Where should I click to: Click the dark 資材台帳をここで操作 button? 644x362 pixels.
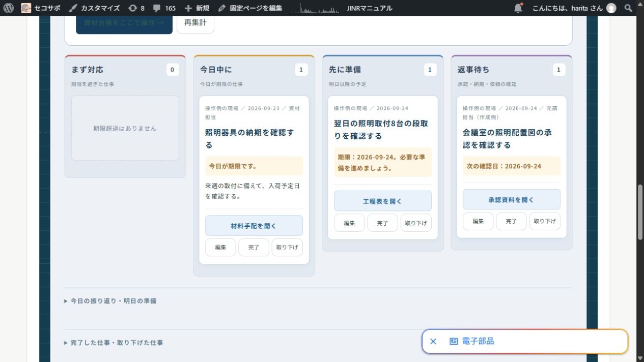click(x=124, y=23)
